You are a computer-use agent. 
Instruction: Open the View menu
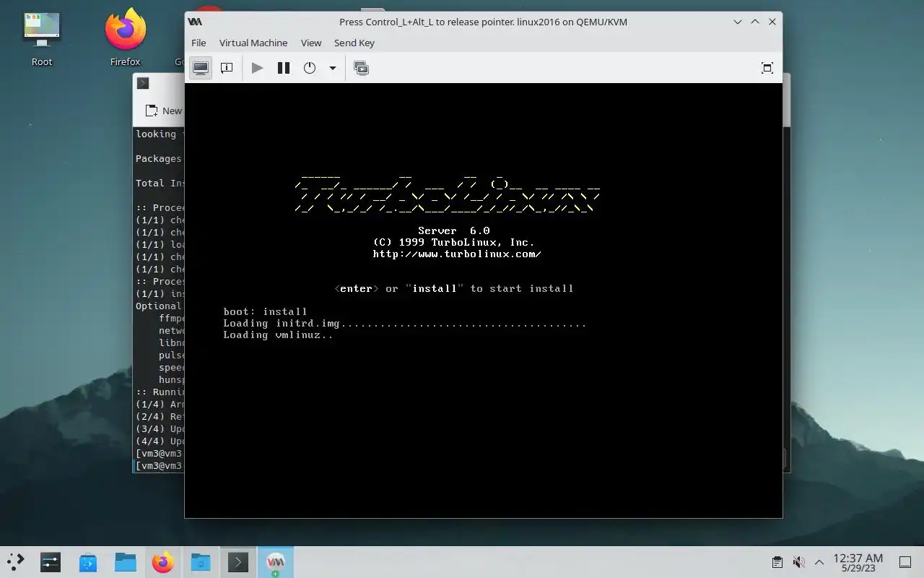(x=311, y=43)
